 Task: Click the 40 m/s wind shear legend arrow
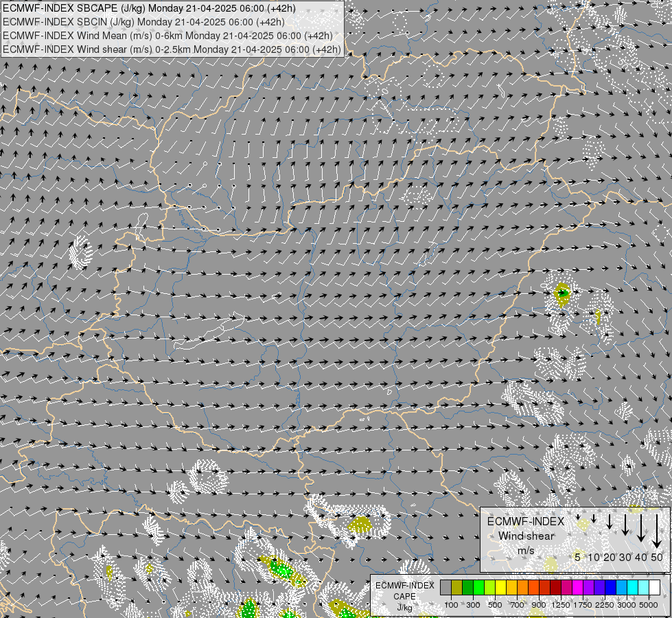click(641, 528)
